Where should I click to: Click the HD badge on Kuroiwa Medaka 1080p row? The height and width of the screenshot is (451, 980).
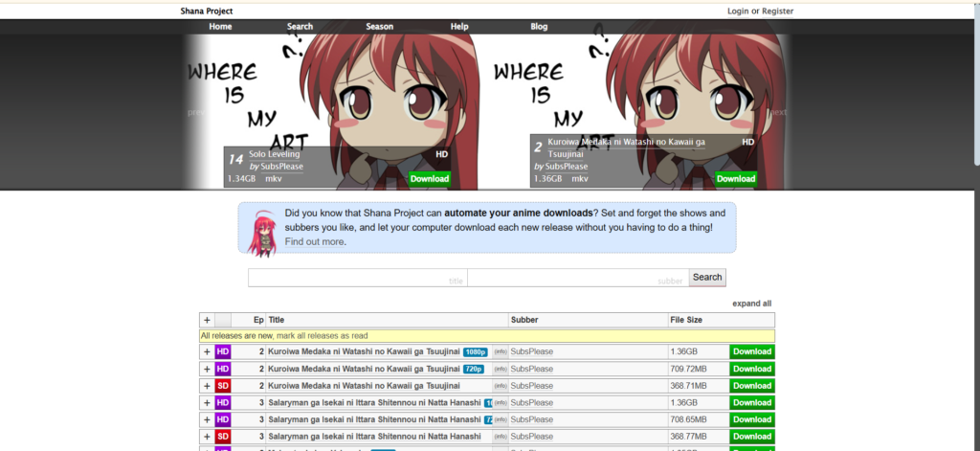(x=223, y=351)
